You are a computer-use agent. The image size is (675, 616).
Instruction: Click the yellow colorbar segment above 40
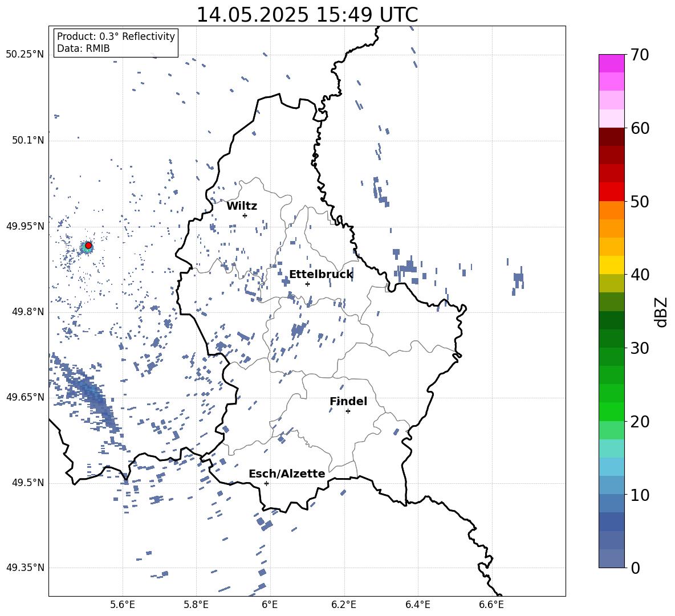click(x=611, y=265)
